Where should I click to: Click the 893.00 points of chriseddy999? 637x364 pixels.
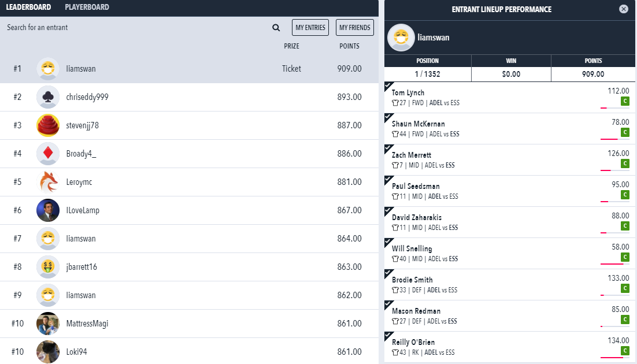349,97
